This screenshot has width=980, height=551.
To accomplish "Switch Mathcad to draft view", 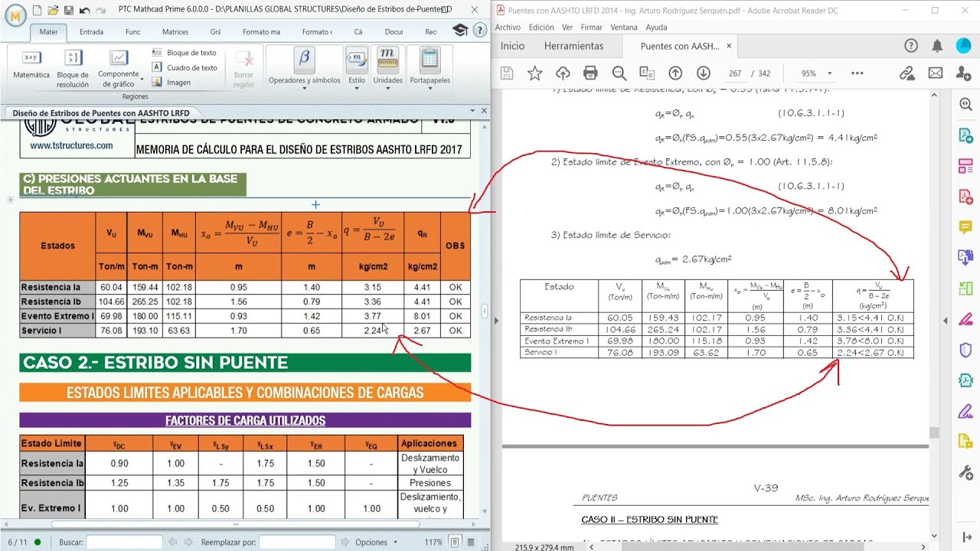I will (x=472, y=542).
